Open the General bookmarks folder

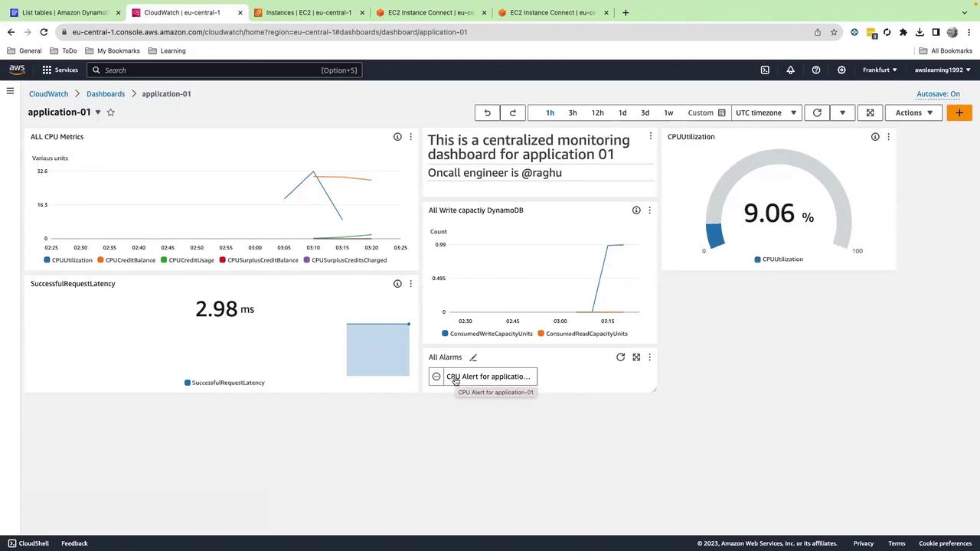point(24,51)
